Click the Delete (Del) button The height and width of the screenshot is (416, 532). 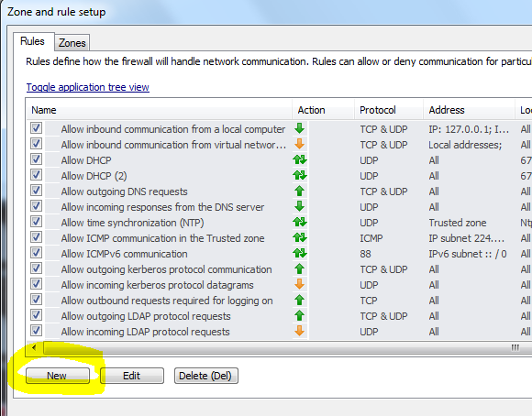(206, 376)
